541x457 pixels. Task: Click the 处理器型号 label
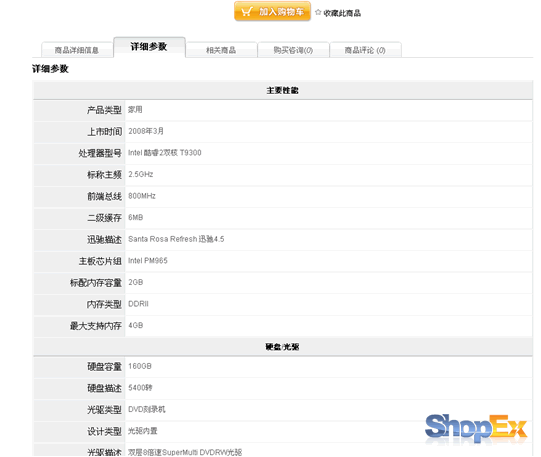pos(100,153)
